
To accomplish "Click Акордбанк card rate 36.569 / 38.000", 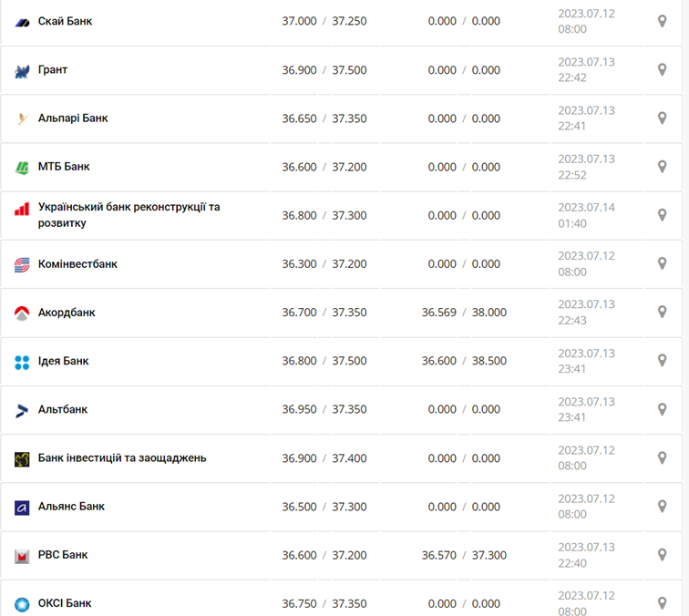I will (464, 313).
